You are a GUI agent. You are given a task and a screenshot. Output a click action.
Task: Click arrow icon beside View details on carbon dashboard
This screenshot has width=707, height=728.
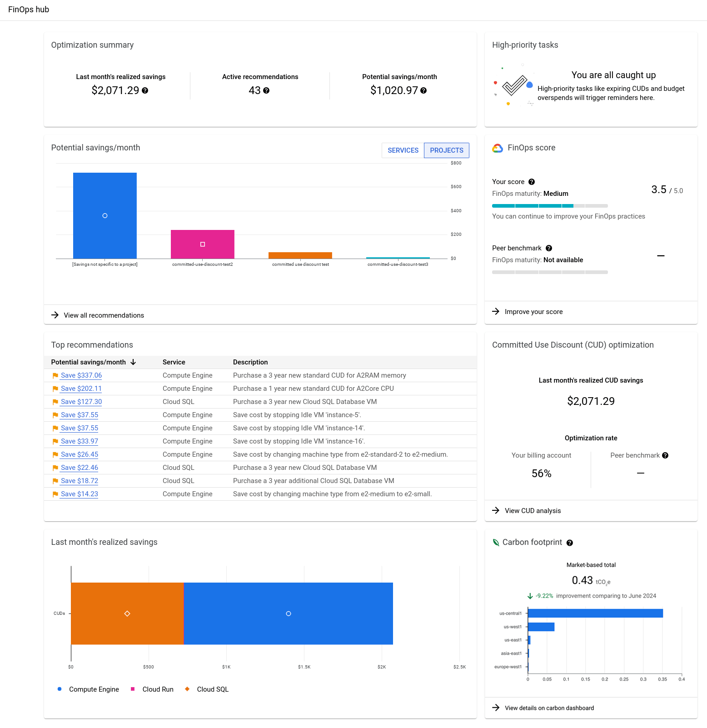coord(496,708)
